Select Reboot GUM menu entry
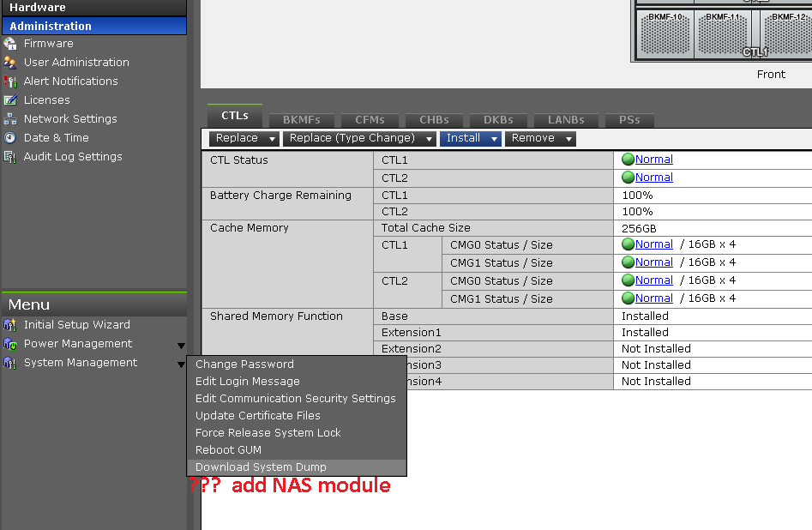 [297, 449]
